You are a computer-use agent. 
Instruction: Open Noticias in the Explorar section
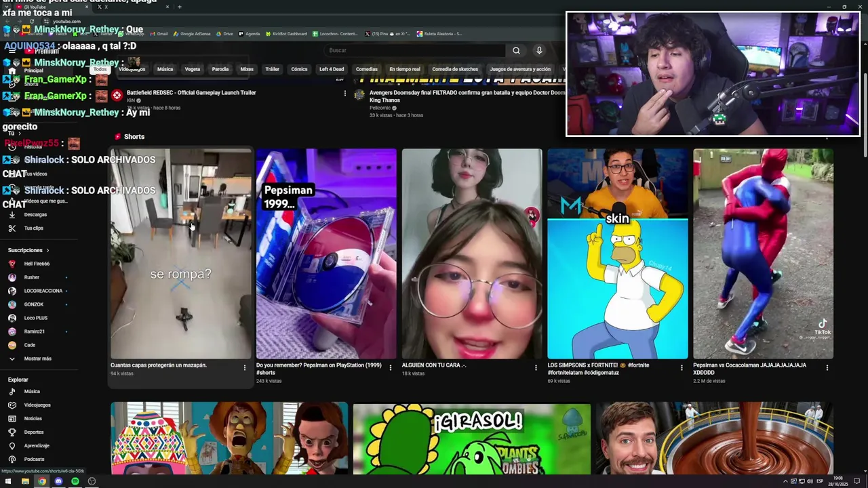coord(25,419)
